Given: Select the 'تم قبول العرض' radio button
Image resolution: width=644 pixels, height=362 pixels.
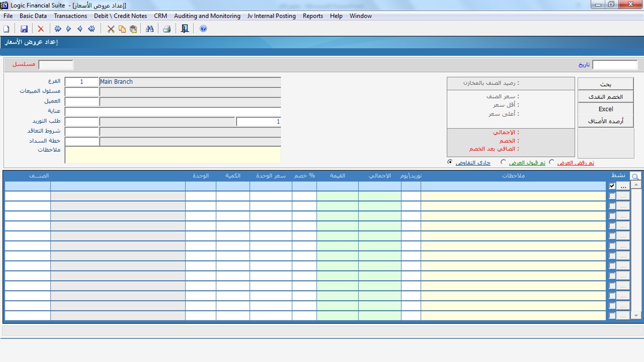Looking at the screenshot, I should [503, 162].
